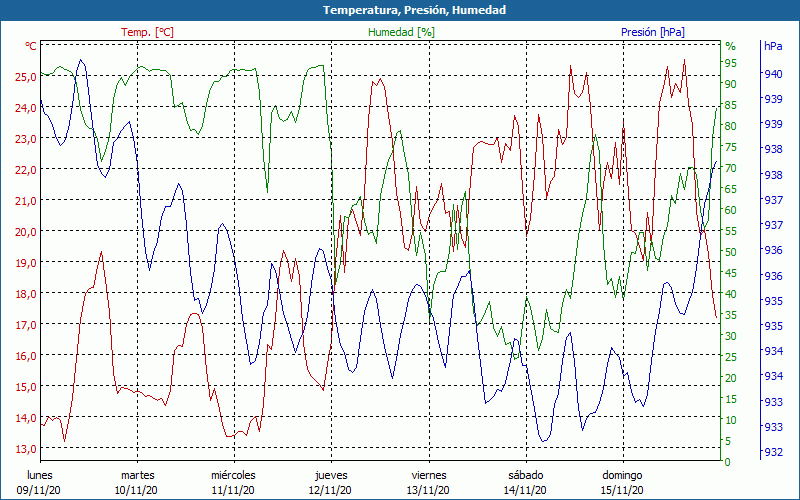Click blue pressure axis value "932"
800x500 pixels.
(x=773, y=452)
